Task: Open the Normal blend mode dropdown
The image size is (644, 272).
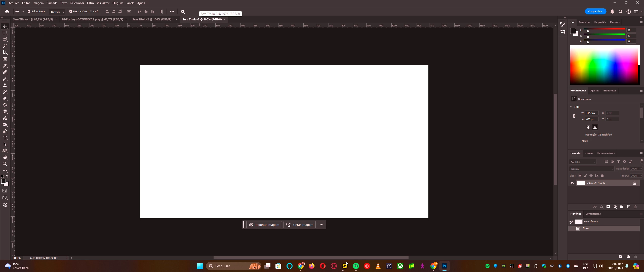Action: (x=591, y=169)
